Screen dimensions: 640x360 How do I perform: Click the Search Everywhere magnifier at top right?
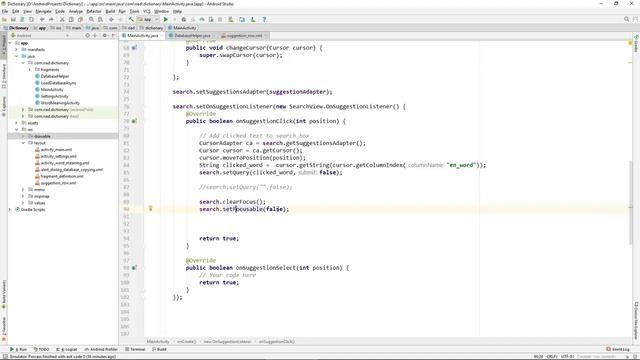coord(627,19)
